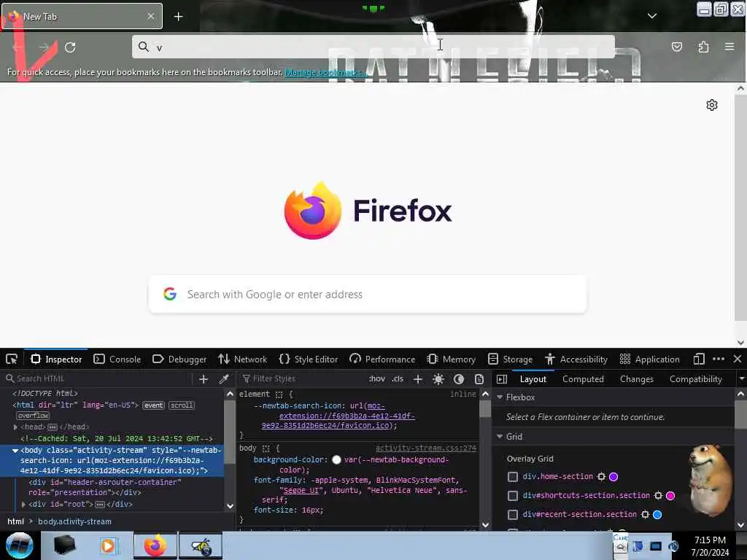Image resolution: width=747 pixels, height=560 pixels.
Task: Switch to the Compatibility sidebar tab
Action: (695, 379)
